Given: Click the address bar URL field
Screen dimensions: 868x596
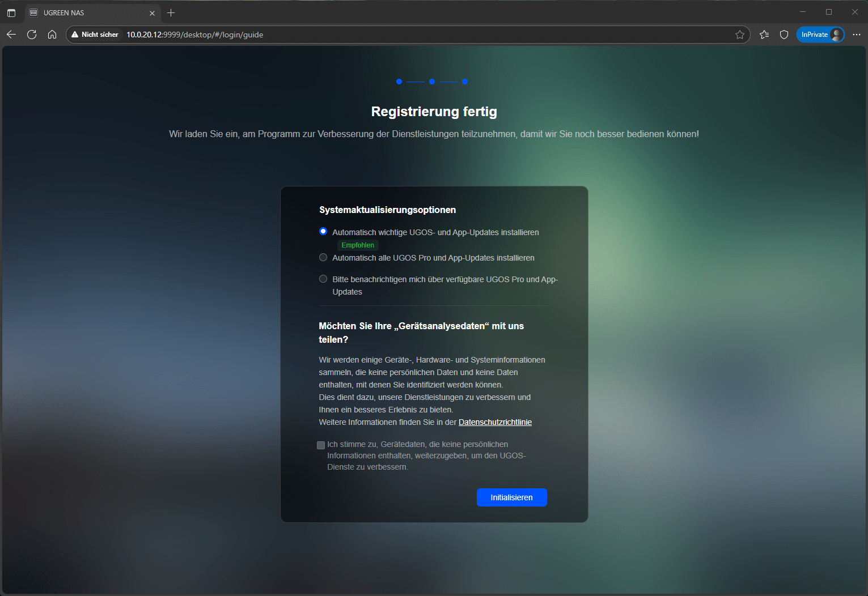Looking at the screenshot, I should tap(397, 35).
